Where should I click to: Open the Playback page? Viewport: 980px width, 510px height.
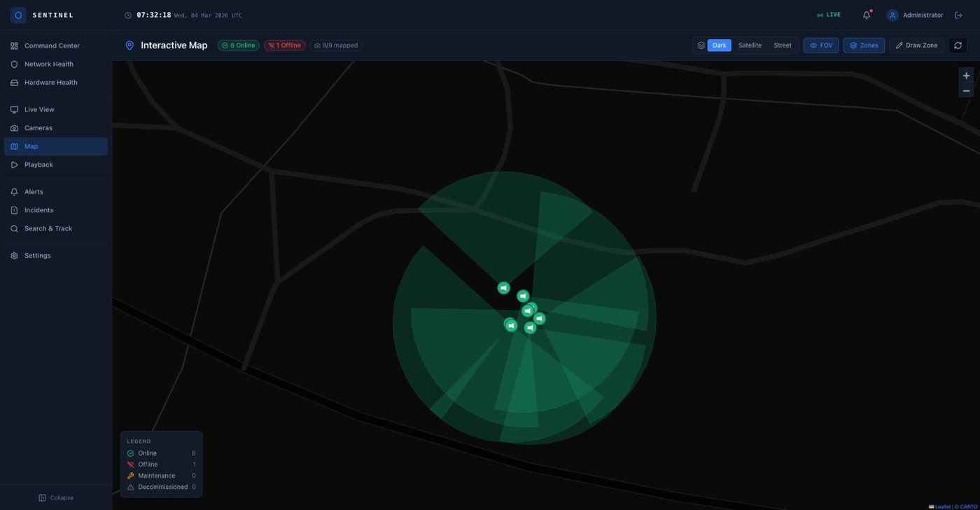pyautogui.click(x=38, y=165)
